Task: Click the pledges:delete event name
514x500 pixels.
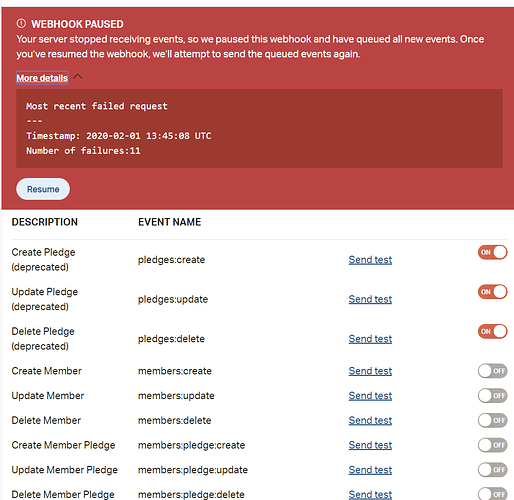Action: pyautogui.click(x=171, y=339)
